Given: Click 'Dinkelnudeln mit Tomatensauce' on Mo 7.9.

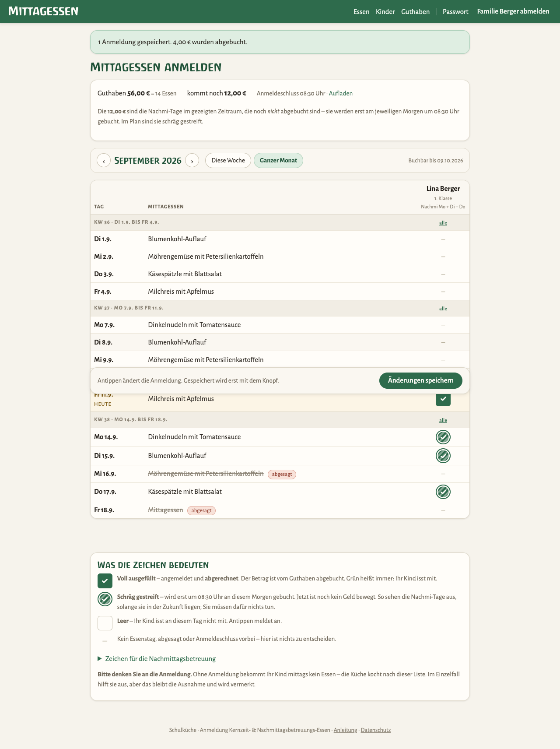Looking at the screenshot, I should click(194, 325).
